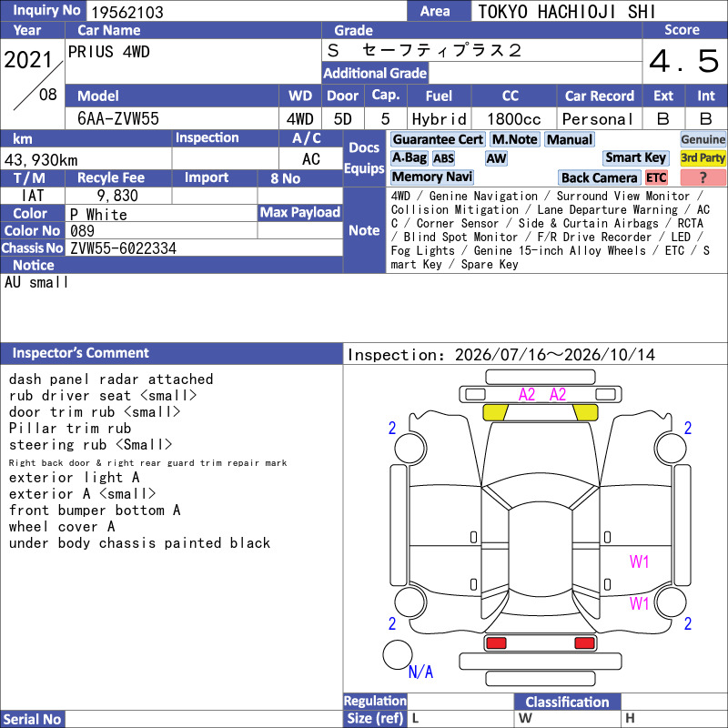Screen dimensions: 728x728
Task: Click the M.Note document badge
Action: tap(515, 139)
